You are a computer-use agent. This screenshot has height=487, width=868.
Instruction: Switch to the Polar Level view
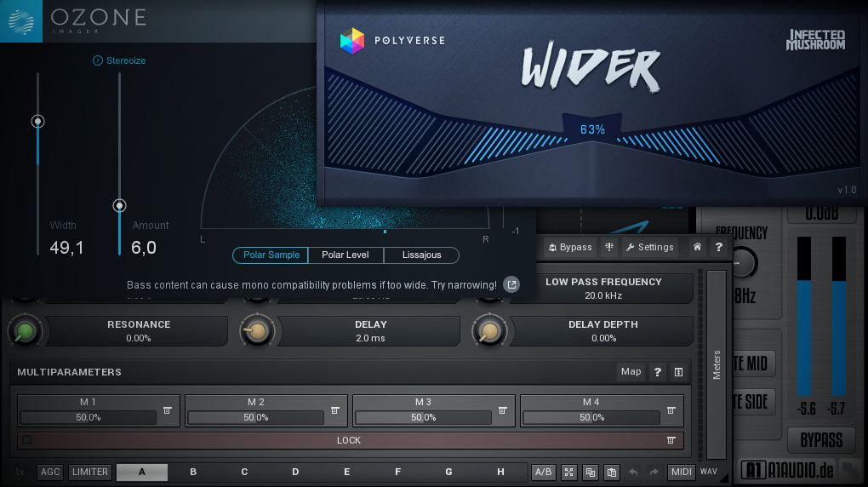pos(345,255)
